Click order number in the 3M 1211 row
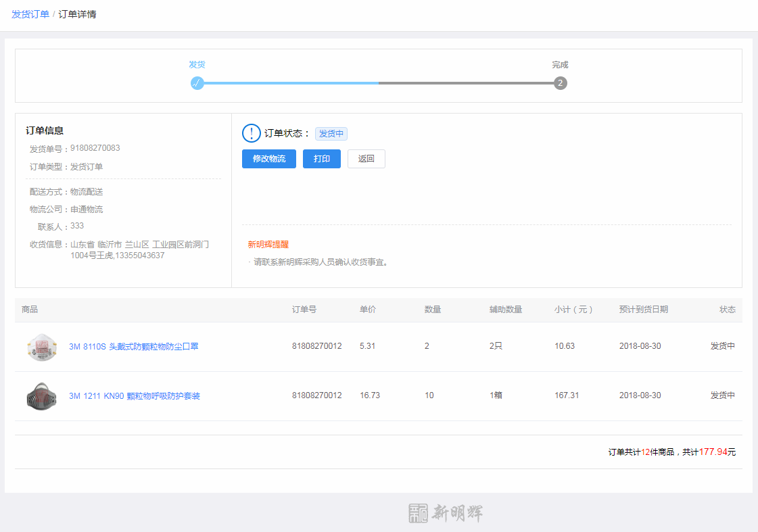The height and width of the screenshot is (532, 758). [316, 395]
